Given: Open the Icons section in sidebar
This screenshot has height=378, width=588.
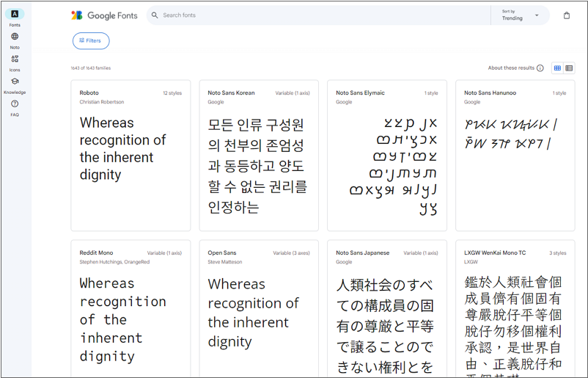Looking at the screenshot, I should [15, 59].
